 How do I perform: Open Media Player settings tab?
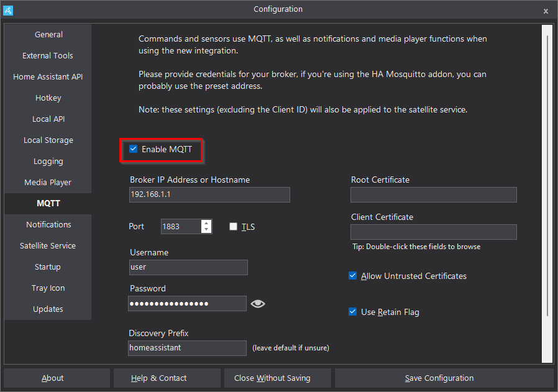tap(48, 183)
